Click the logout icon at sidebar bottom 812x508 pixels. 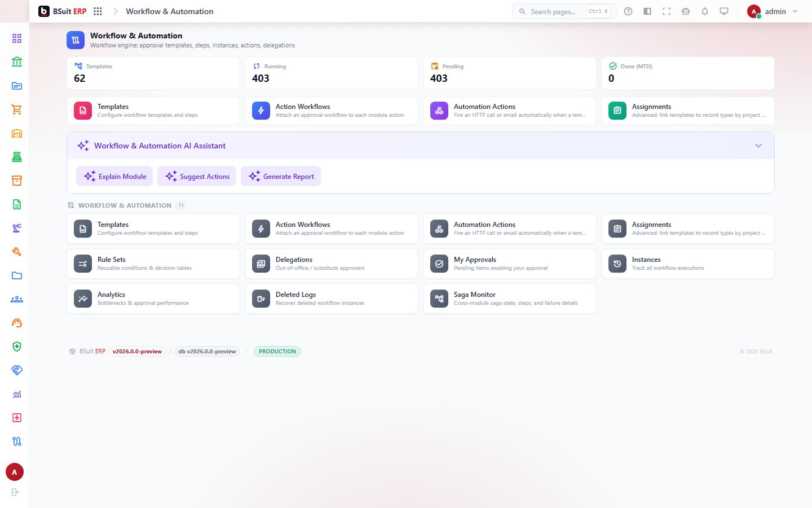click(x=15, y=492)
